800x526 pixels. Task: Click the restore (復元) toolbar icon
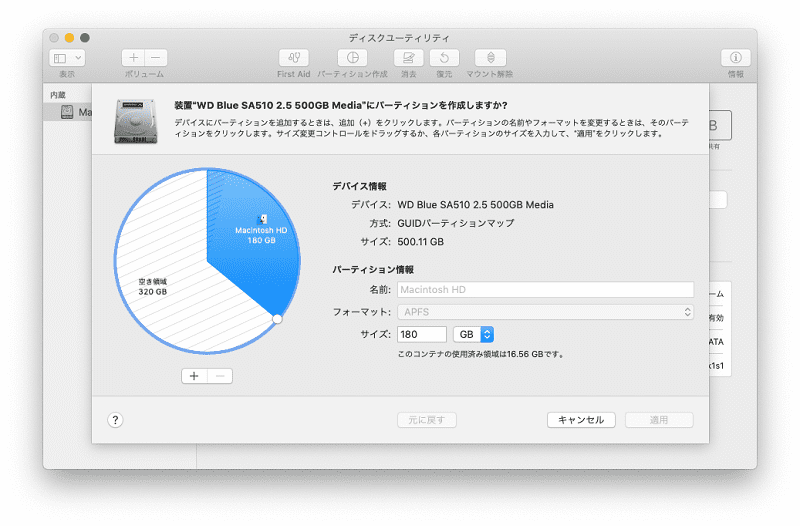(444, 58)
